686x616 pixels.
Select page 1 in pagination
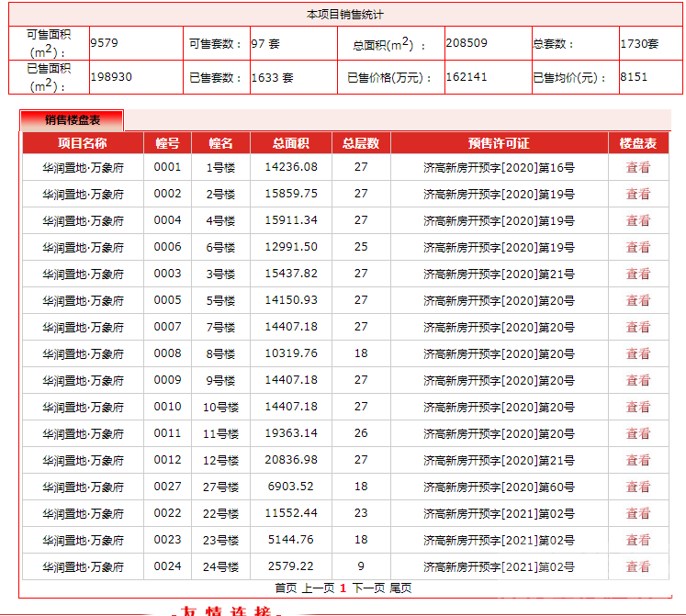(343, 588)
